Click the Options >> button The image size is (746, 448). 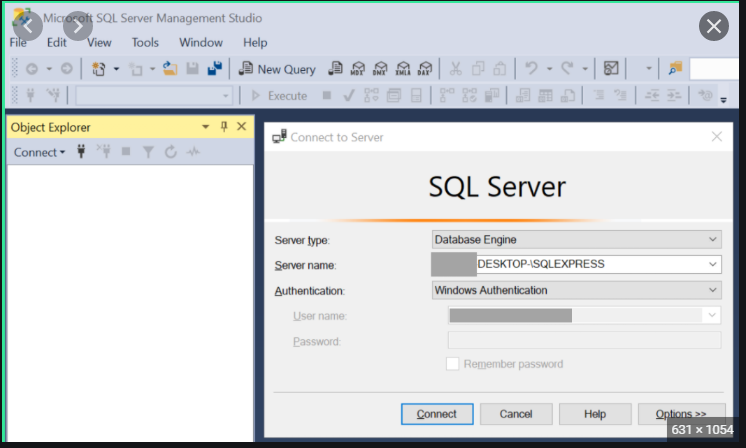point(681,414)
